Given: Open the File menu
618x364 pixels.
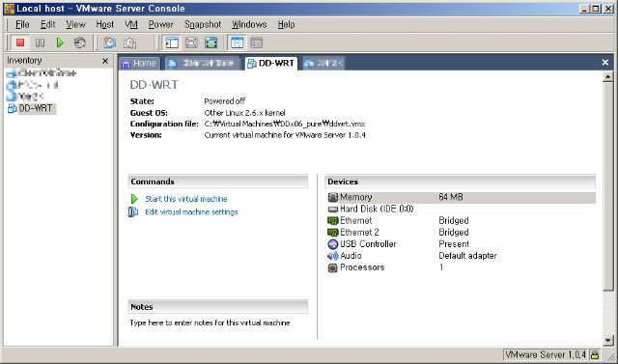Looking at the screenshot, I should 22,24.
